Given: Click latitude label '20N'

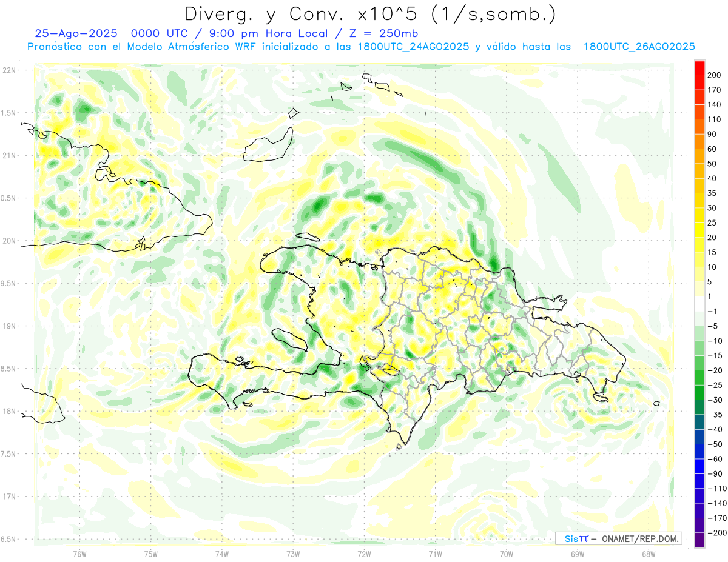Looking at the screenshot, I should tap(9, 241).
